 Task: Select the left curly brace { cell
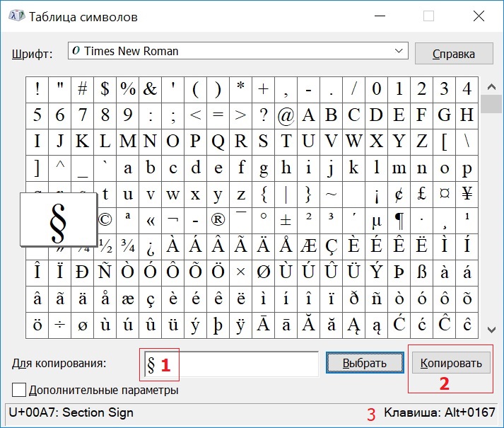[x=263, y=195]
